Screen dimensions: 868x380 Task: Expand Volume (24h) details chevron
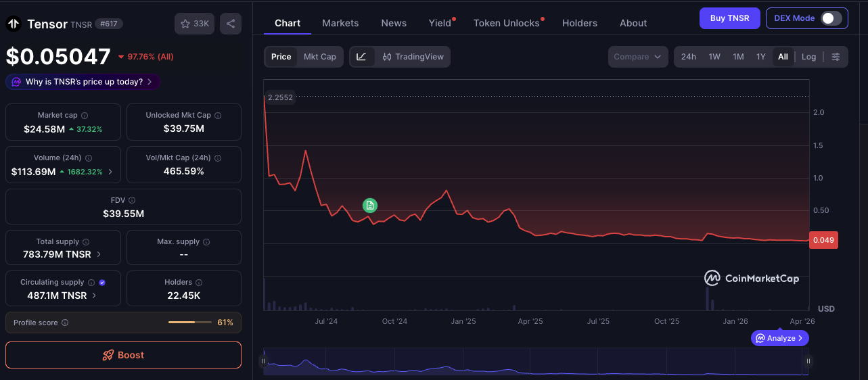click(x=110, y=172)
